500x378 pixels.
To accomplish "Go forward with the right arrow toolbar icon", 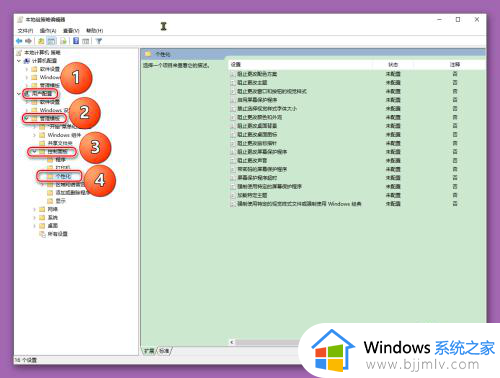I will point(28,41).
